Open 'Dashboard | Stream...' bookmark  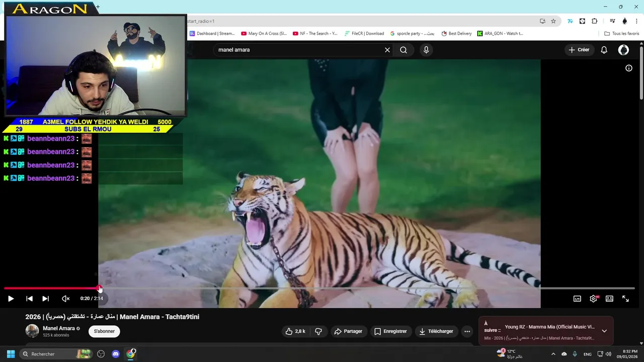tap(212, 34)
